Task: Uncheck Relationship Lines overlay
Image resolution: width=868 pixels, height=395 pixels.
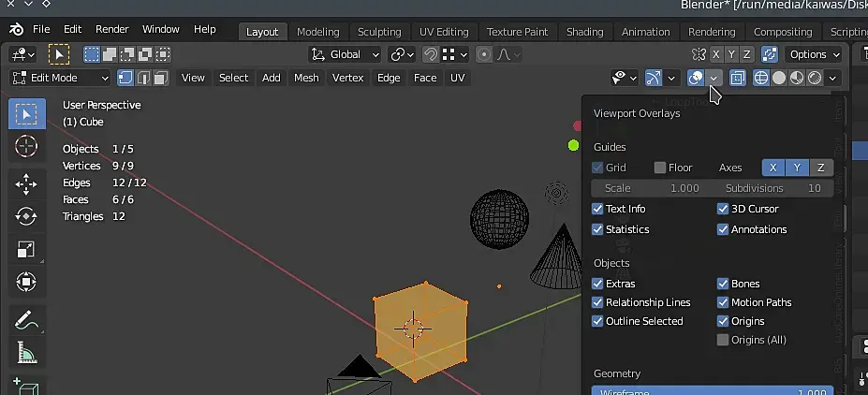Action: [597, 302]
